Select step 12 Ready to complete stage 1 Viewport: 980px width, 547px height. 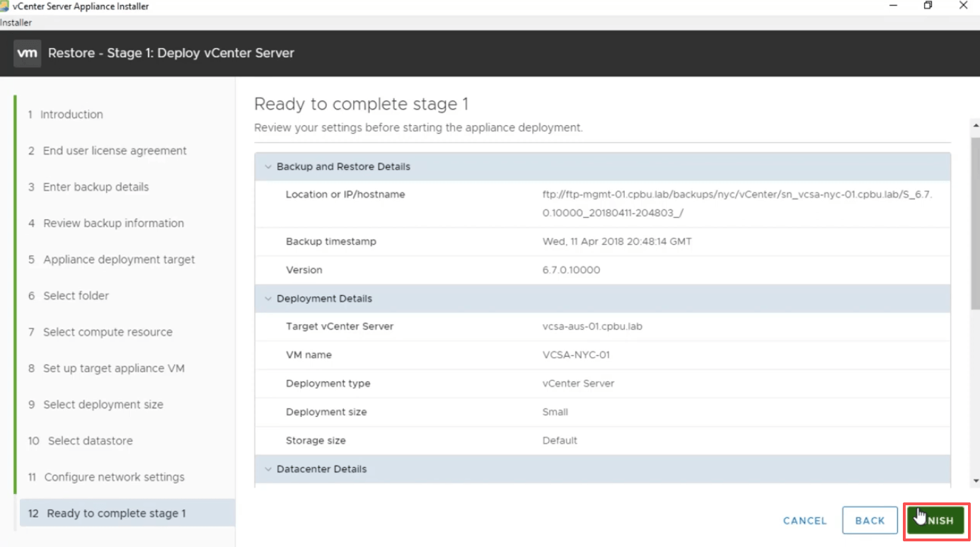(127, 513)
